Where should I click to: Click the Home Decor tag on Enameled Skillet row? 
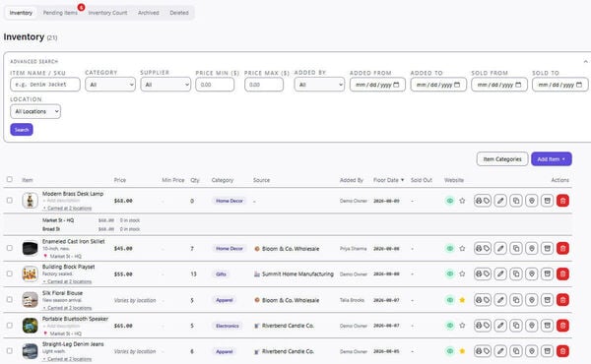point(230,249)
